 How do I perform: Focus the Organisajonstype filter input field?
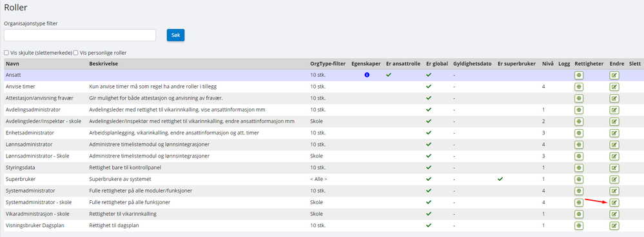tap(80, 35)
